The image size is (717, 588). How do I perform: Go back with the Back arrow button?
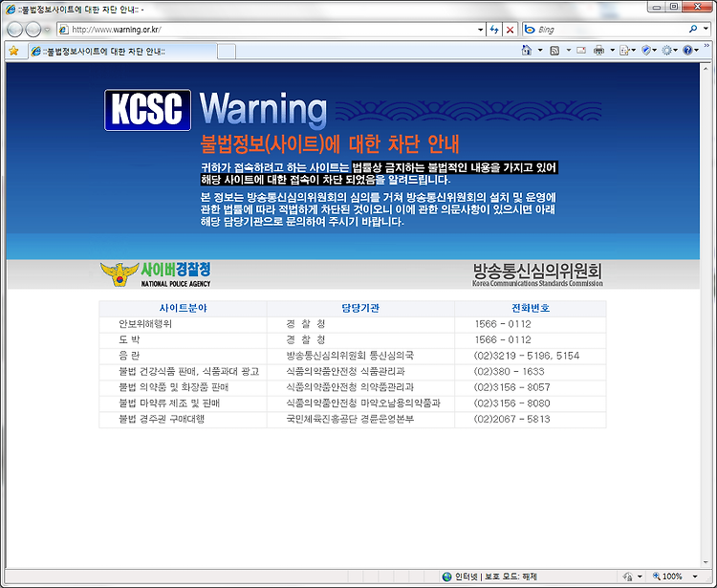coord(15,30)
